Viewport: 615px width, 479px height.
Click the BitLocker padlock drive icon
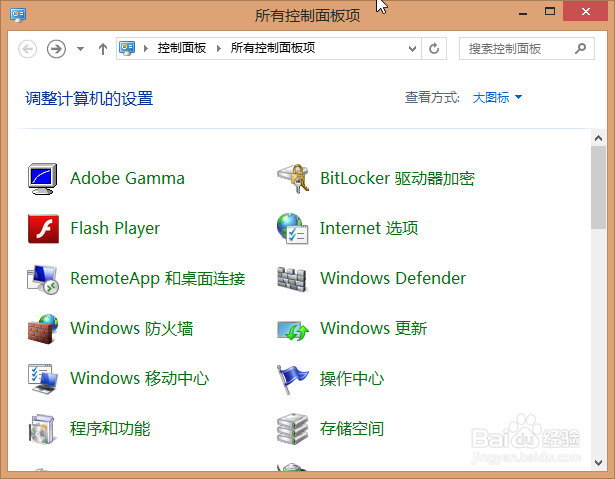pyautogui.click(x=293, y=178)
